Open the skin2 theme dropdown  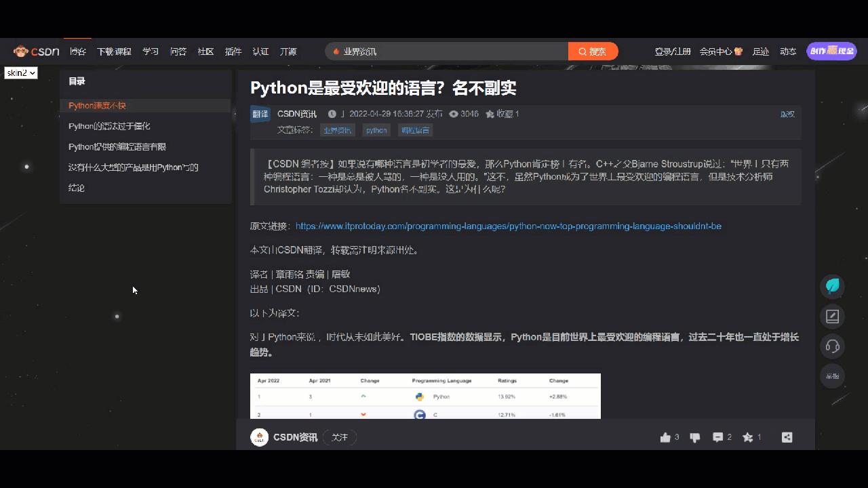click(x=21, y=73)
